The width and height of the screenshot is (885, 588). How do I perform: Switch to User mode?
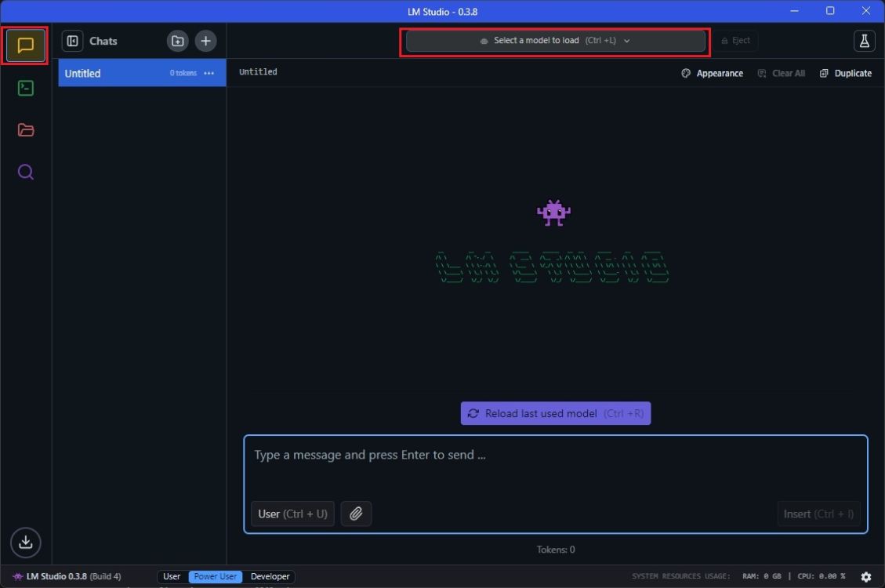[x=172, y=576]
